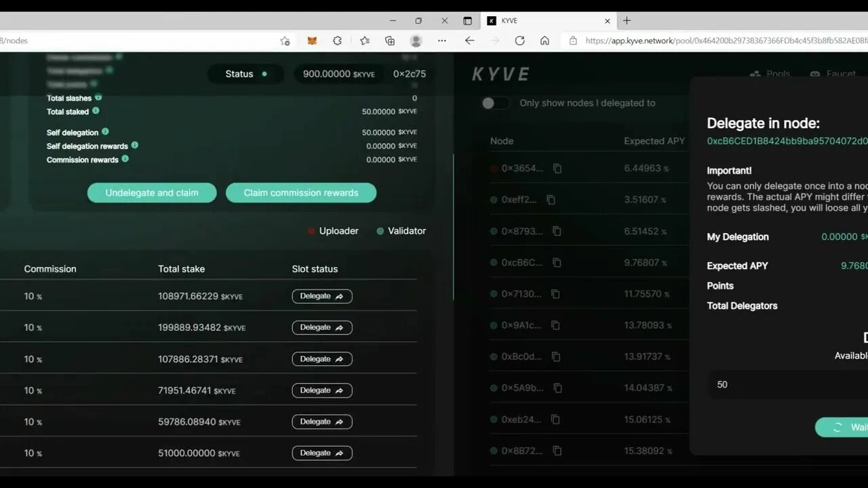Screen dimensions: 868x488
Task: Click the Undelegate and claim button
Action: 152,192
